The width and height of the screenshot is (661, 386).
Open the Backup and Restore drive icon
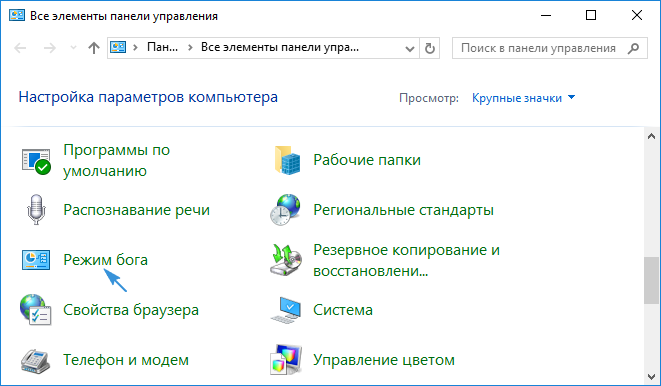(x=286, y=260)
